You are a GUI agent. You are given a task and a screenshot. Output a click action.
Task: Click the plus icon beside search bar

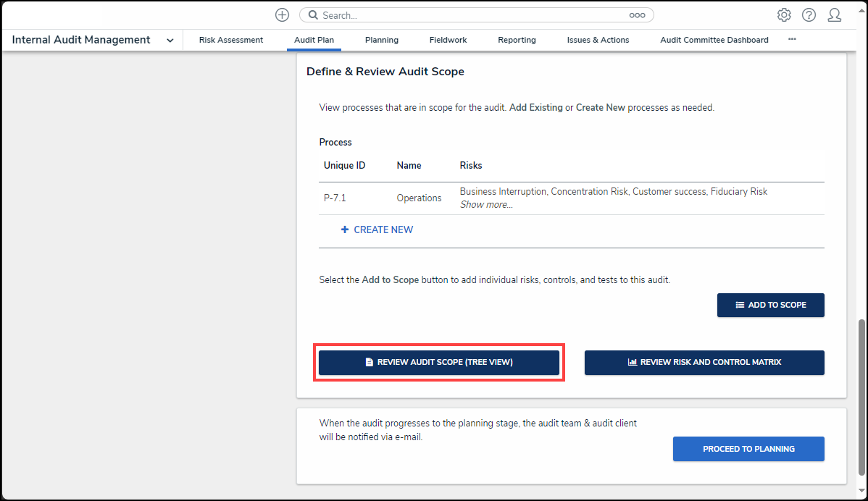point(282,15)
